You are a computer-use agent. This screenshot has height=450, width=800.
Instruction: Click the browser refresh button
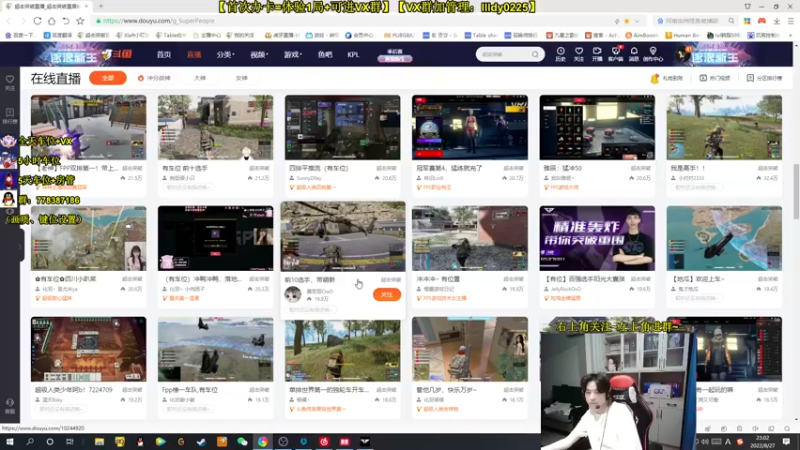click(37, 21)
